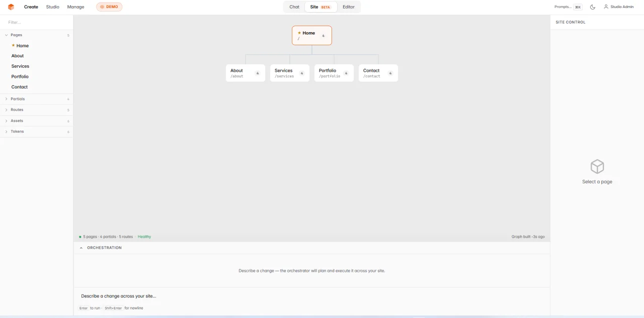
Task: Switch to the Site beta tab
Action: tap(320, 7)
